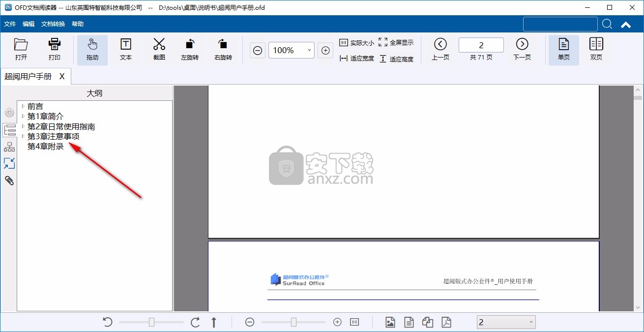Click the text document icon in bottom bar
This screenshot has height=332, width=644.
(x=409, y=322)
